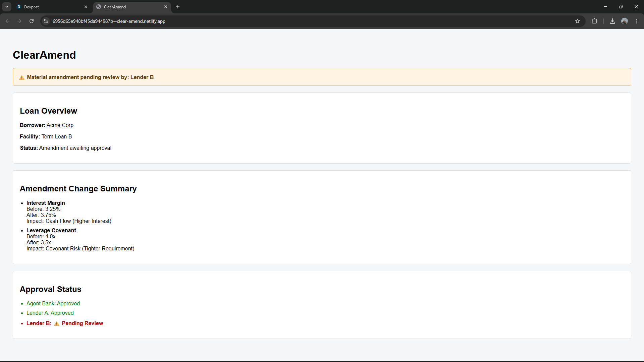Image resolution: width=644 pixels, height=362 pixels.
Task: Open the Chrome three-dot menu
Action: pyautogui.click(x=637, y=21)
